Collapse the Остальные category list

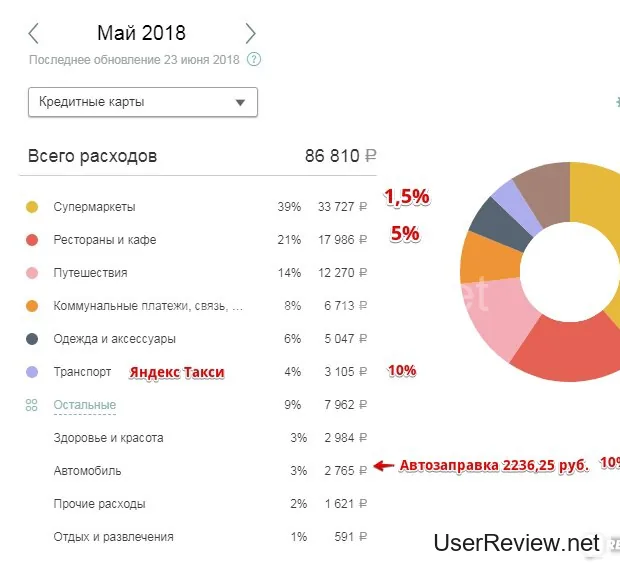[x=84, y=405]
